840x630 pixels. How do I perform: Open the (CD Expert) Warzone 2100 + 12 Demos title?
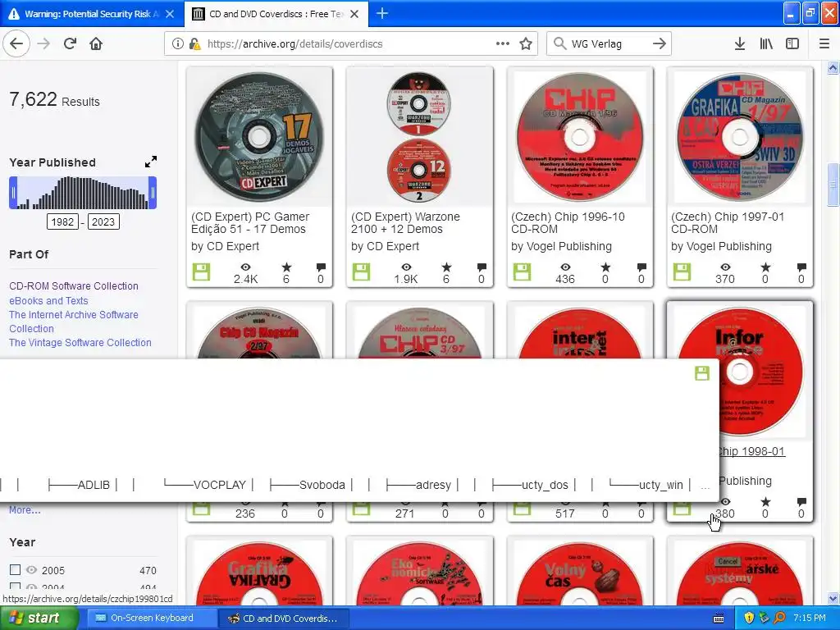pyautogui.click(x=405, y=223)
